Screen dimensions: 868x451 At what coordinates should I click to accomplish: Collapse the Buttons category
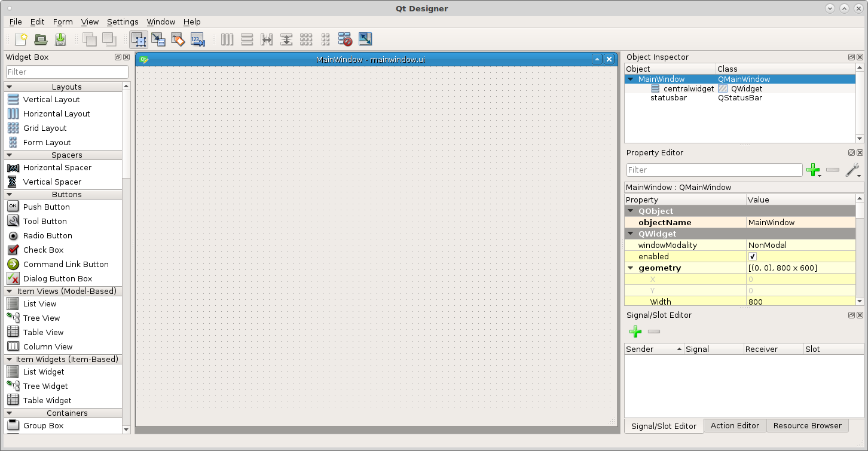coord(10,195)
